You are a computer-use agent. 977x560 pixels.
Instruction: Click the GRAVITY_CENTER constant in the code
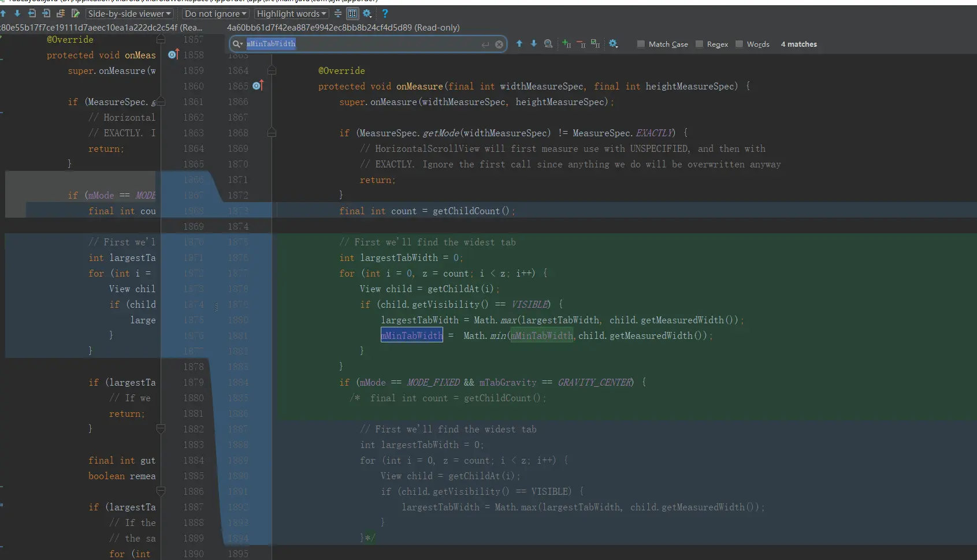pyautogui.click(x=596, y=382)
